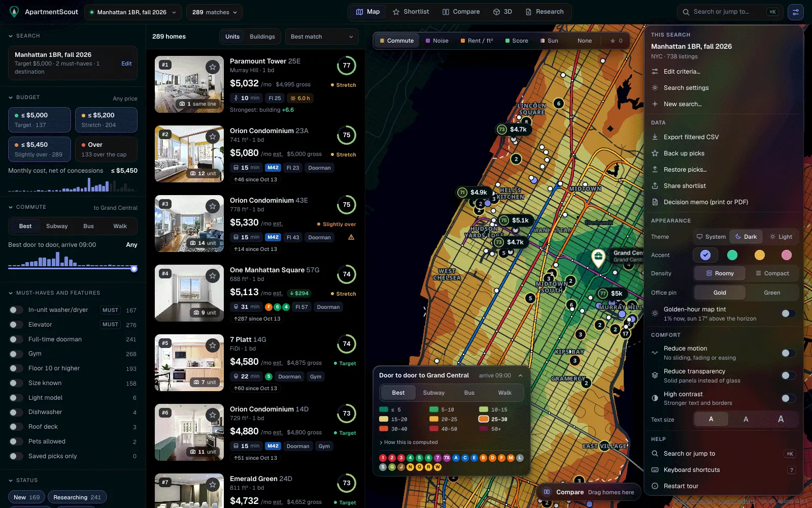This screenshot has height=508, width=812.
Task: Enable Golden-hour map tint
Action: 788,313
